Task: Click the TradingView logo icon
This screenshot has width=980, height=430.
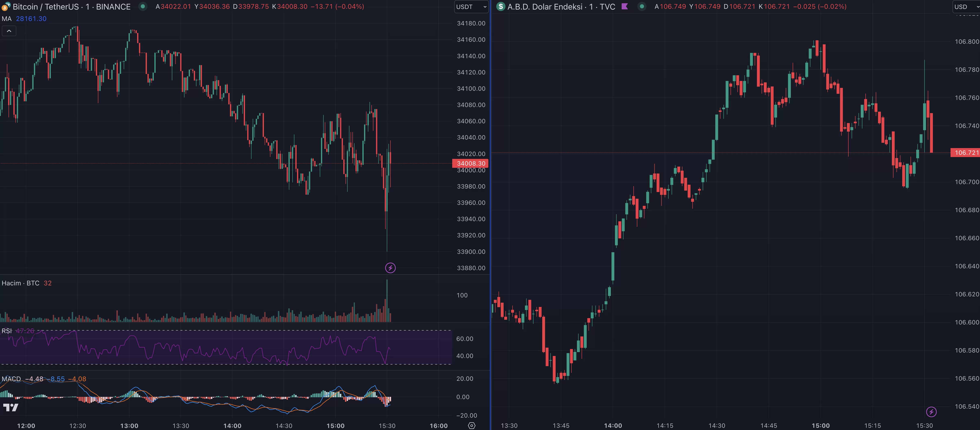Action: click(x=11, y=408)
